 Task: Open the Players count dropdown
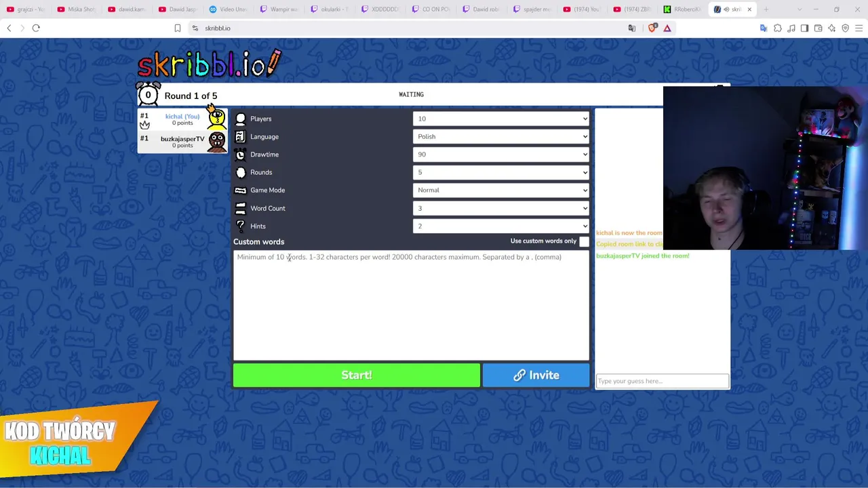coord(500,119)
